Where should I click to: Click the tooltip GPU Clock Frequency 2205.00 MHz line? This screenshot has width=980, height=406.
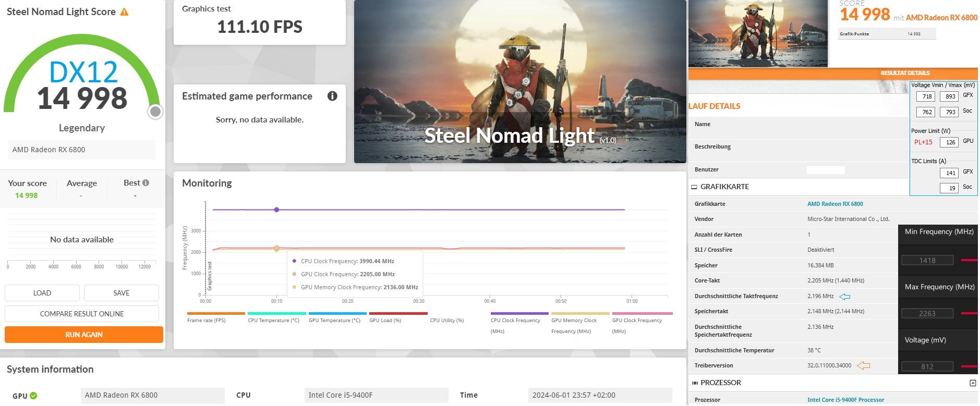point(344,274)
